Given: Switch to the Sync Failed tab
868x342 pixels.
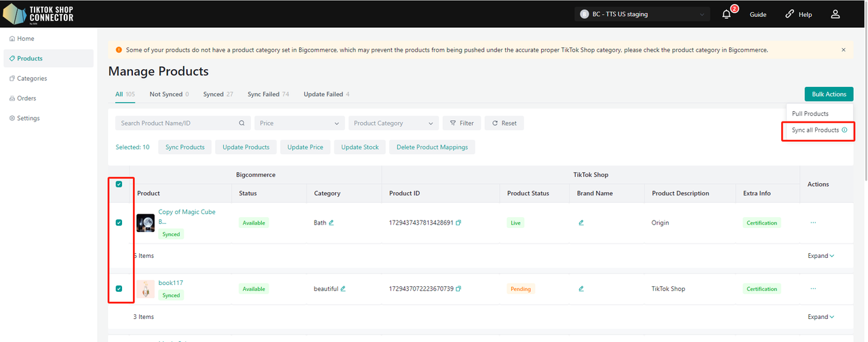Looking at the screenshot, I should pos(268,94).
